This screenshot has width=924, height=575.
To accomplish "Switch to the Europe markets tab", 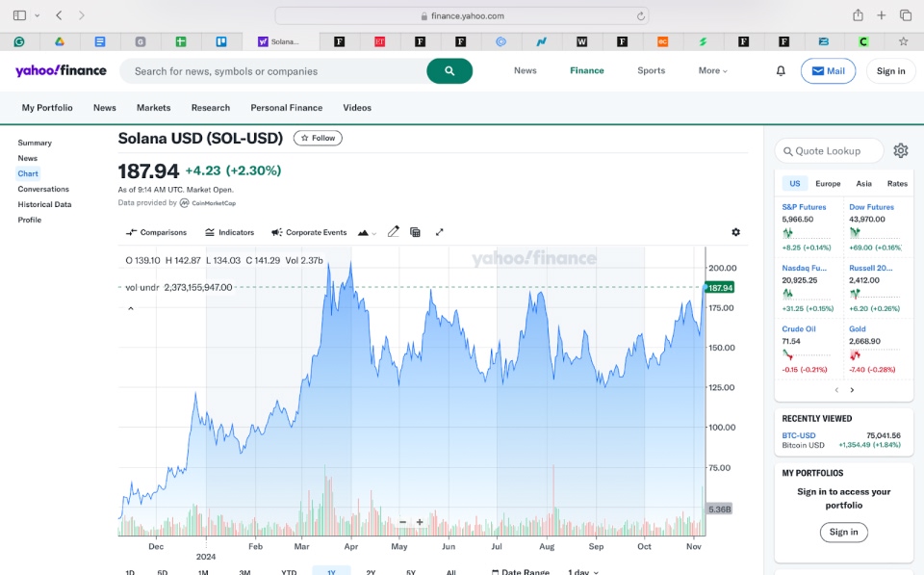I will 828,183.
